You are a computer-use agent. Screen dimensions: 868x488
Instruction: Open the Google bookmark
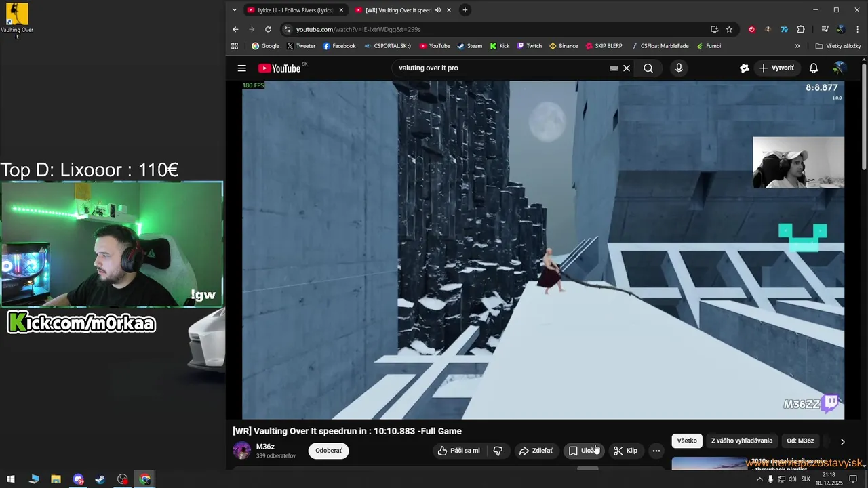click(x=265, y=46)
